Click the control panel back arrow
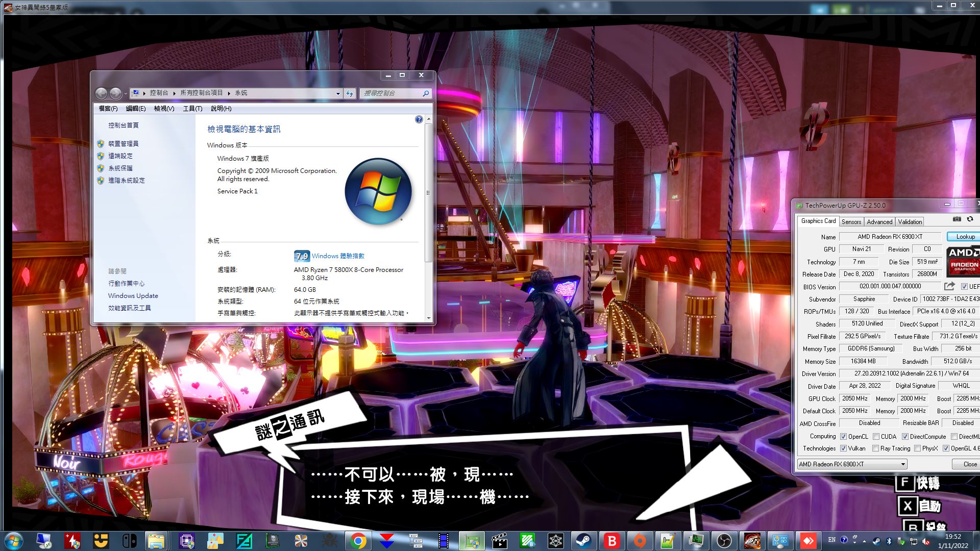 click(102, 93)
